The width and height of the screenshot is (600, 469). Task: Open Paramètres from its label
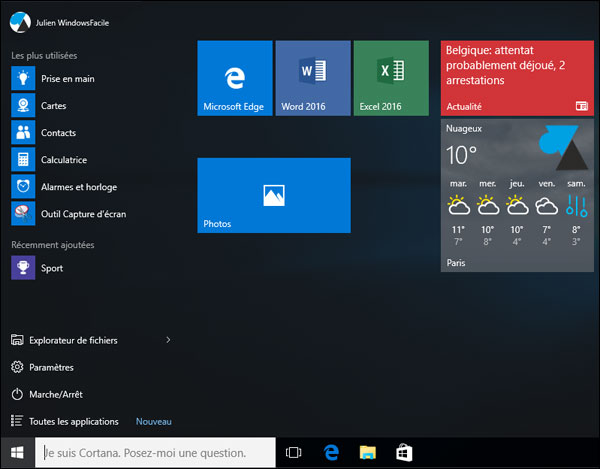click(51, 367)
